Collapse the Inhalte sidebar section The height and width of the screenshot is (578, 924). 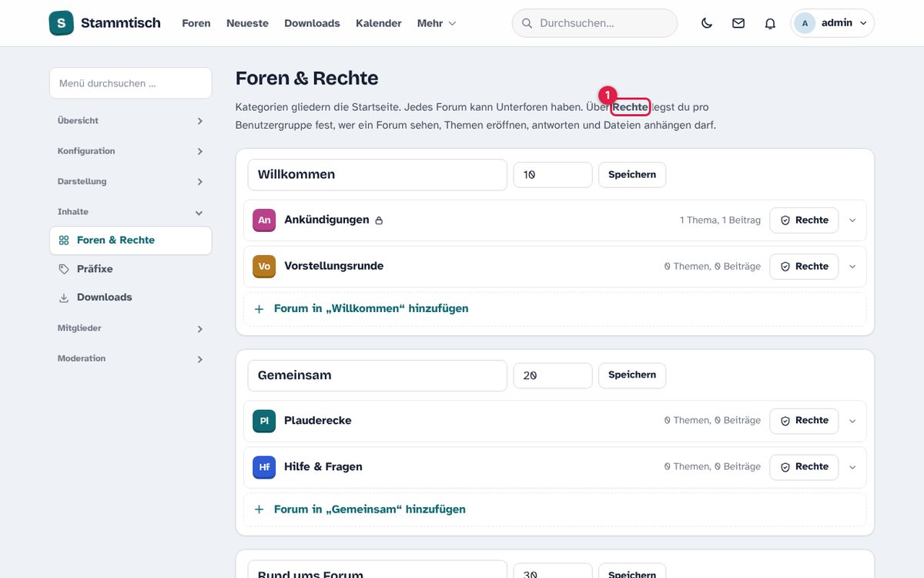pos(130,212)
